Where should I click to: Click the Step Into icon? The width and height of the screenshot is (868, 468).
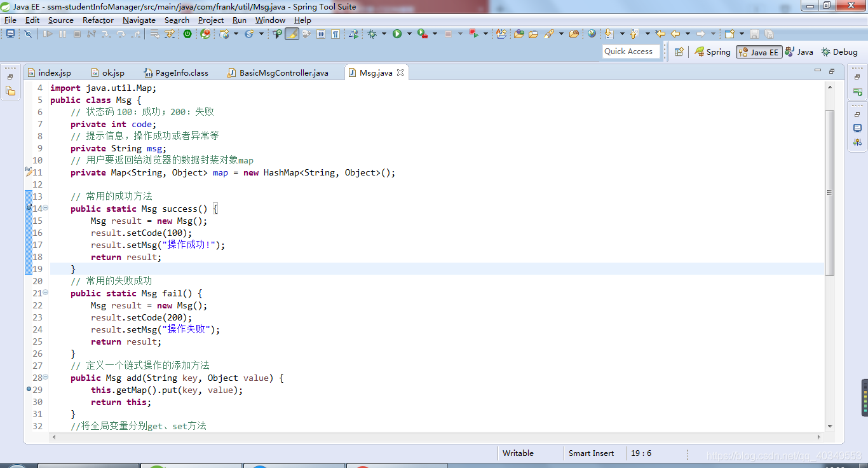106,34
